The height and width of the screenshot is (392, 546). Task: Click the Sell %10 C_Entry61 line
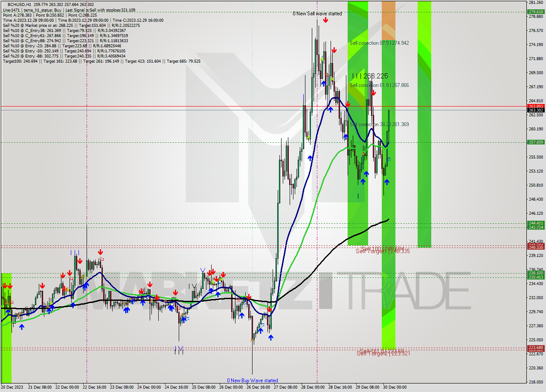(x=64, y=35)
